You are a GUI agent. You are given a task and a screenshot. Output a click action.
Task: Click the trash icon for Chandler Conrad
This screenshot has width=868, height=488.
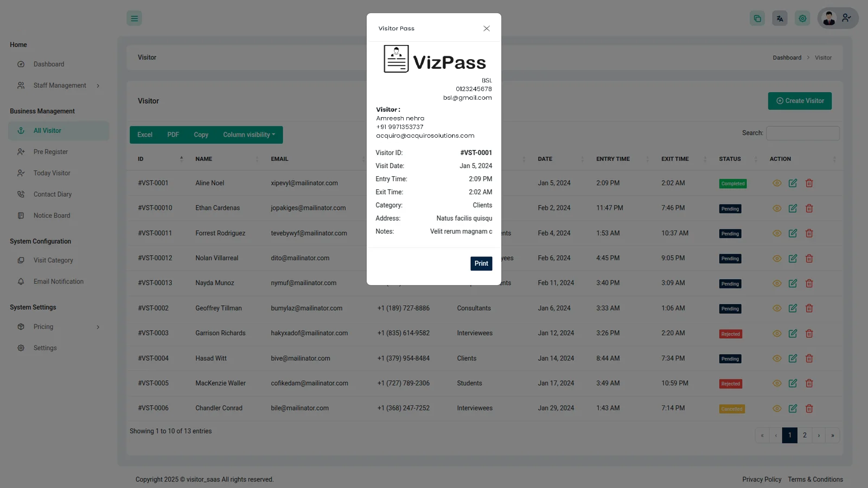(x=809, y=409)
